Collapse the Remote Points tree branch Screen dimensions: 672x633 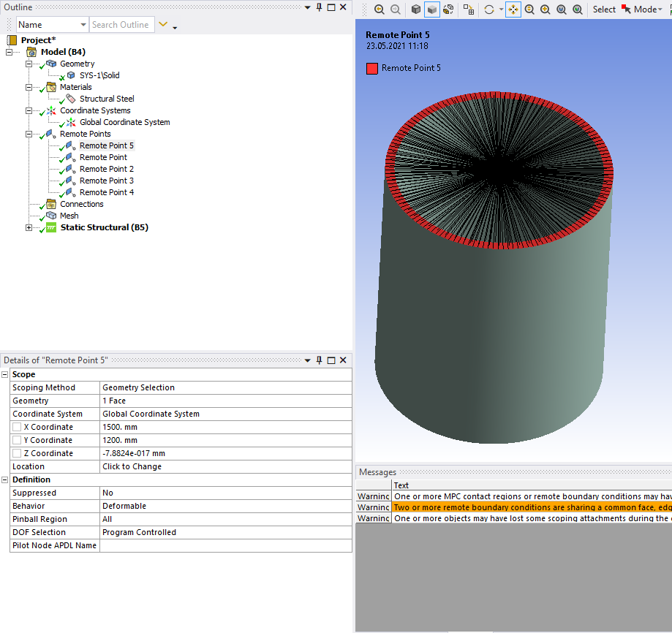(29, 134)
